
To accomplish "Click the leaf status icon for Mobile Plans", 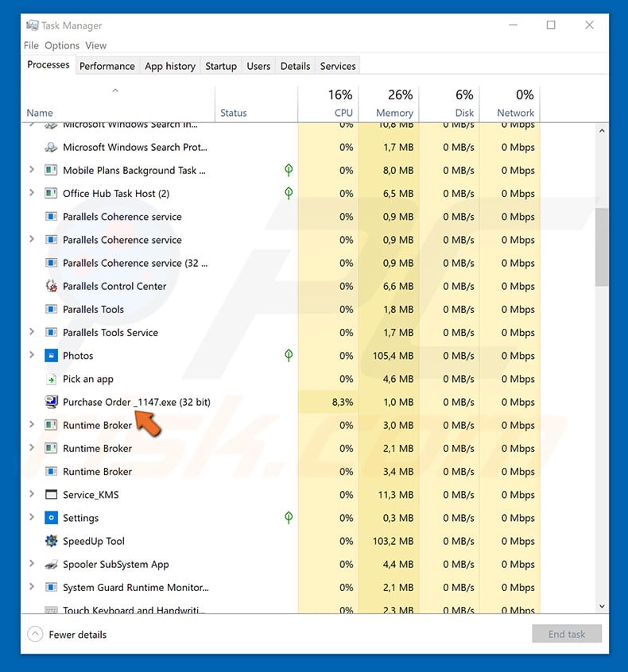I will [x=289, y=170].
